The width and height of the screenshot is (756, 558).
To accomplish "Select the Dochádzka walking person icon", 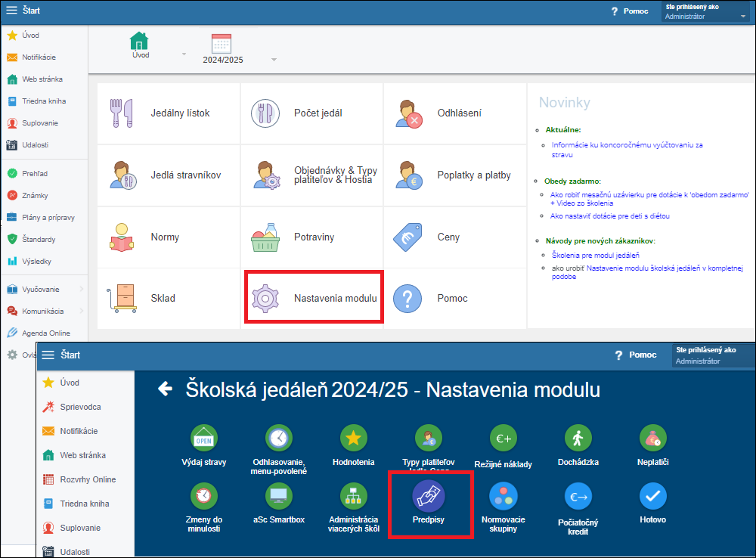I will pyautogui.click(x=578, y=438).
